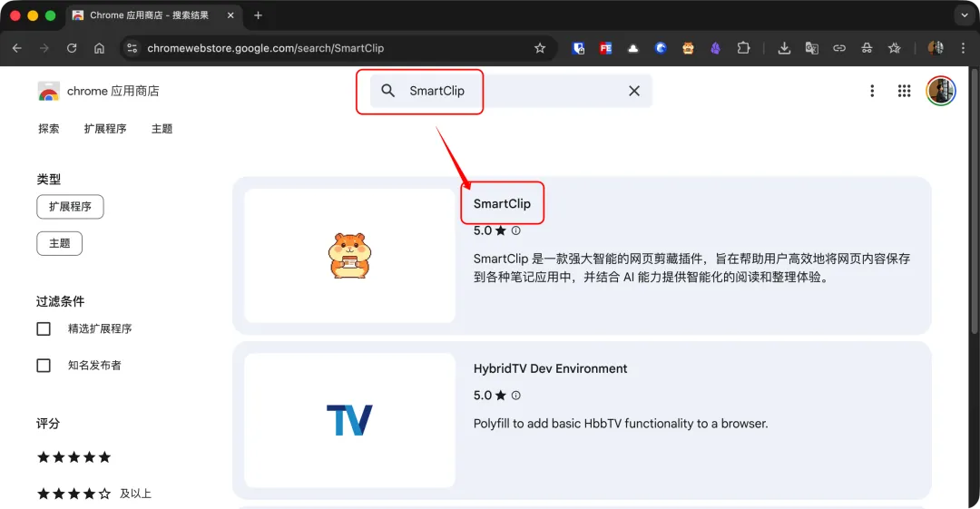Click the rating info icon for HybridTV
The width and height of the screenshot is (980, 509).
(515, 396)
